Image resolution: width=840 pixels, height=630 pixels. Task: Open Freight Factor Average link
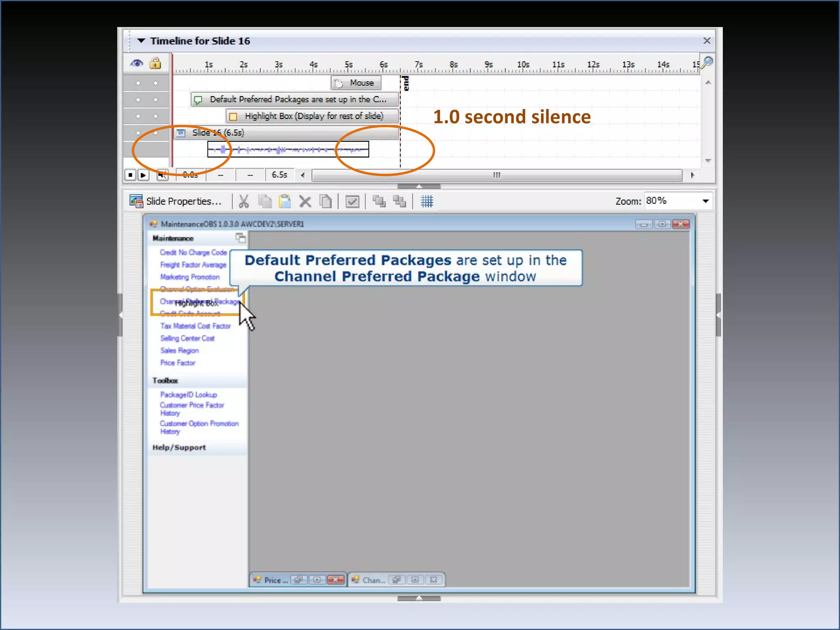pyautogui.click(x=193, y=265)
